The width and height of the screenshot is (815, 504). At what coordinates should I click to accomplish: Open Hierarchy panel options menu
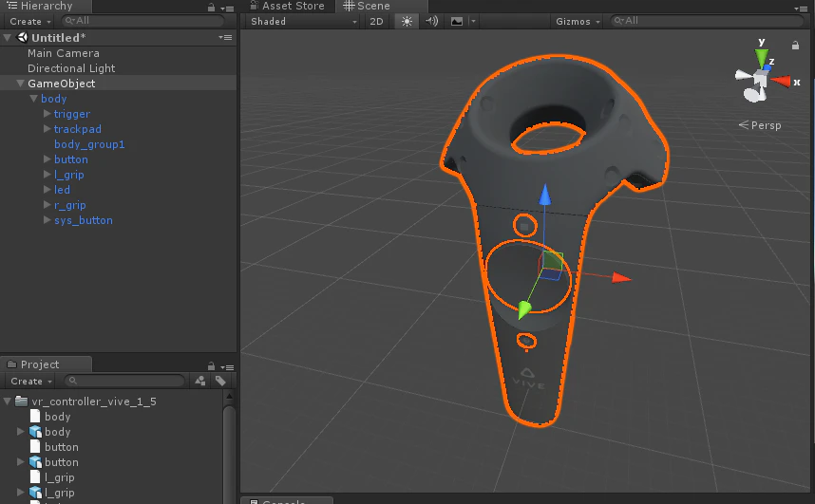coord(227,9)
